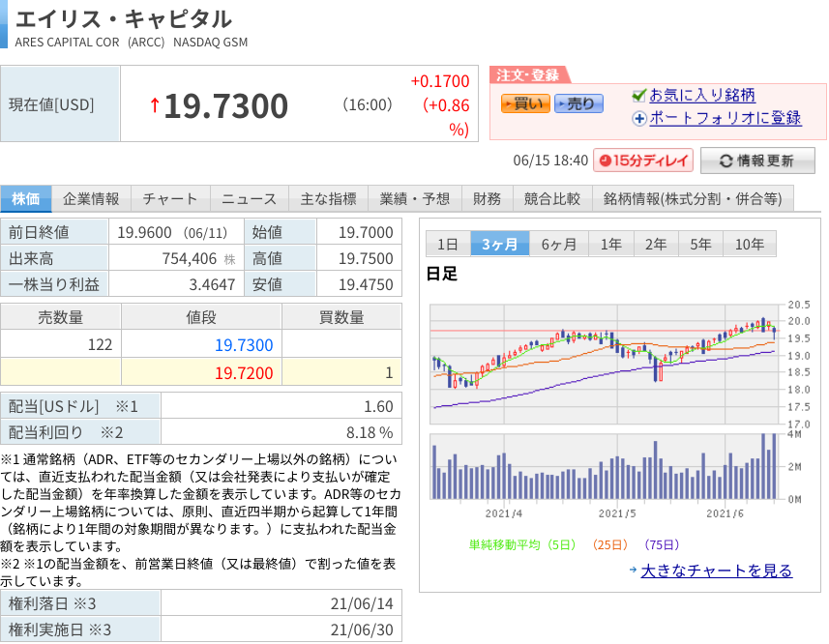Select 5年 chart period

tap(700, 244)
